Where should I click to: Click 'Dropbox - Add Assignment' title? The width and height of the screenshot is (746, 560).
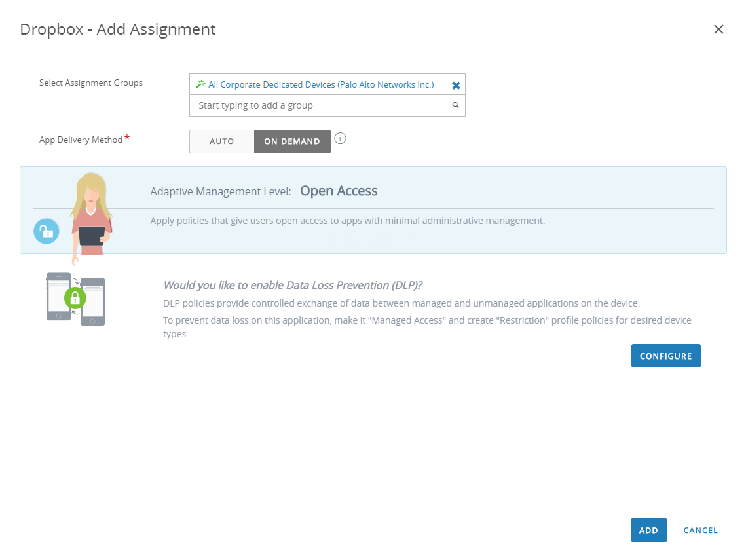(117, 29)
